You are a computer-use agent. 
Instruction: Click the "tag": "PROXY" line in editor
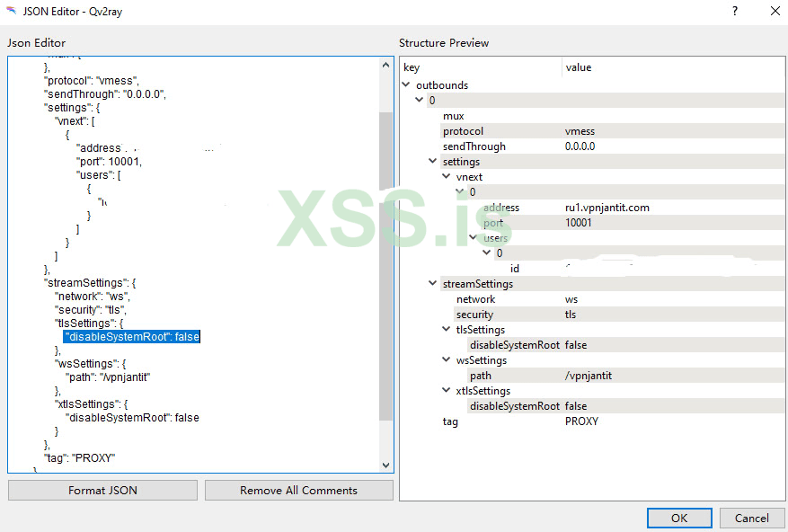coord(79,458)
